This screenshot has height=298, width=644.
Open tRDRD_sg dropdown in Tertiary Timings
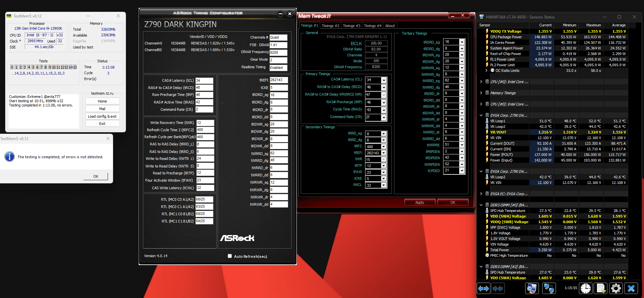click(x=462, y=42)
